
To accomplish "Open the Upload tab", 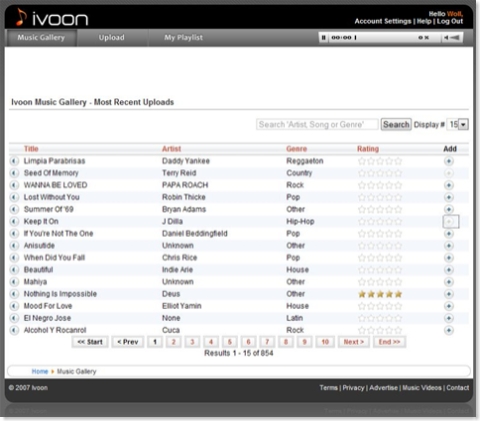I will (x=112, y=38).
